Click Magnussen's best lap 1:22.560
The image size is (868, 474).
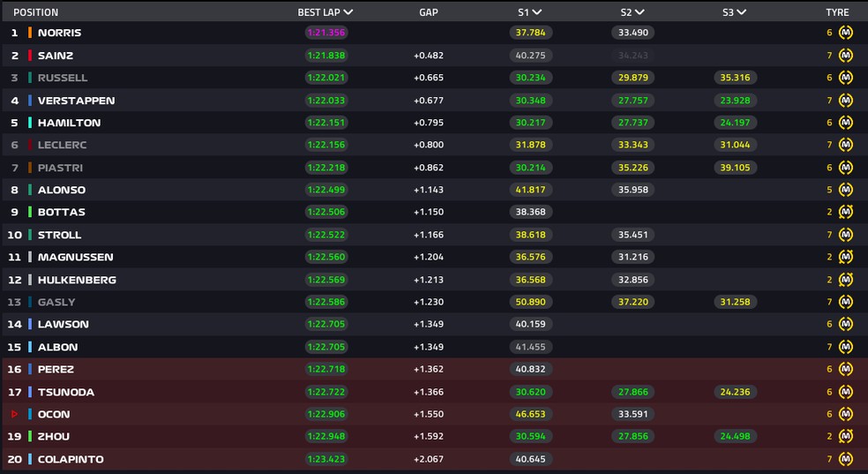(x=326, y=256)
